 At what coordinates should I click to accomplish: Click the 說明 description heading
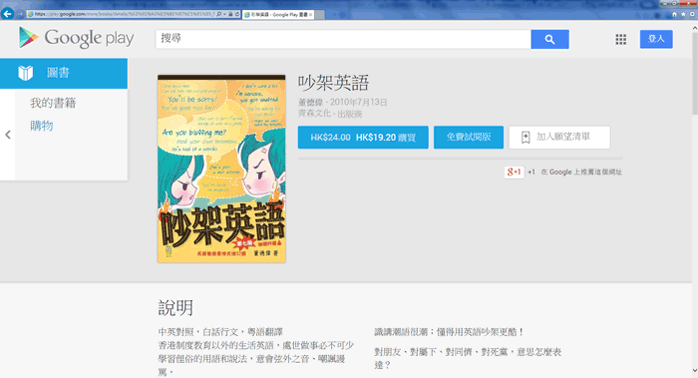tap(176, 308)
